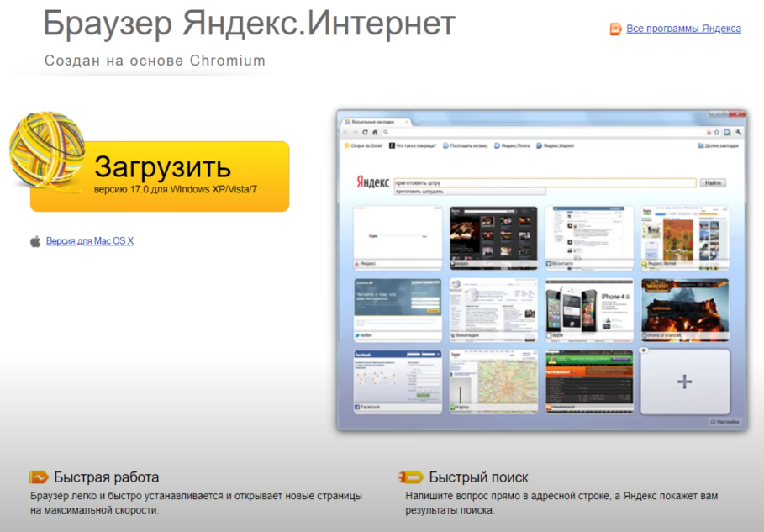Viewport: 764px width, 532px height.
Task: Open the Википедия visual bookmark thumbnail
Action: click(x=493, y=309)
